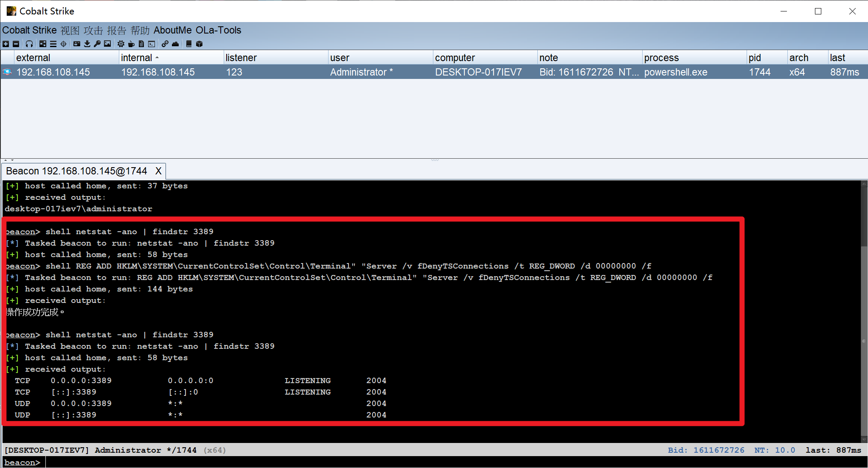Click the UDP [::]:3389 output line
This screenshot has height=468, width=868.
(x=200, y=415)
